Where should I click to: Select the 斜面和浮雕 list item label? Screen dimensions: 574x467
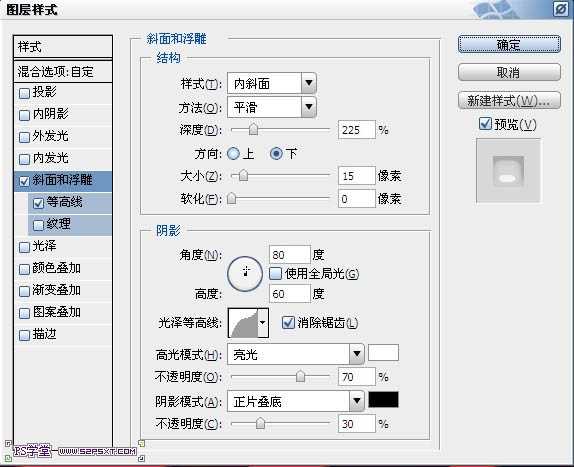62,180
